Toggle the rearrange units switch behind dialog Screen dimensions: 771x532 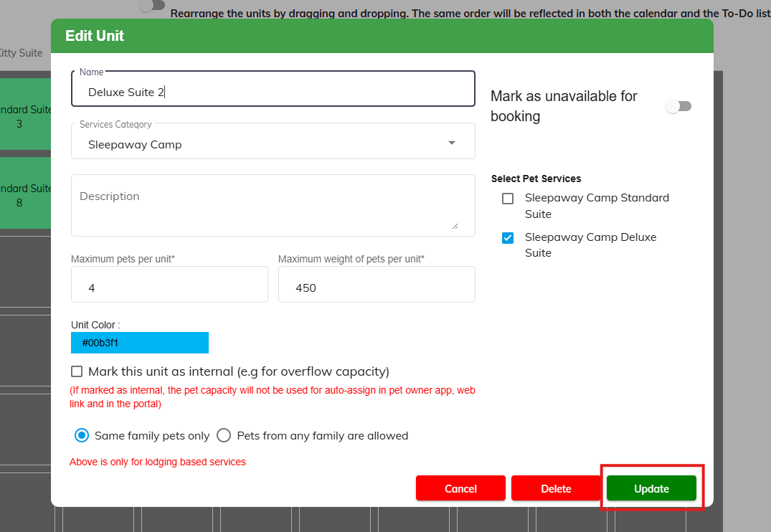click(x=152, y=6)
